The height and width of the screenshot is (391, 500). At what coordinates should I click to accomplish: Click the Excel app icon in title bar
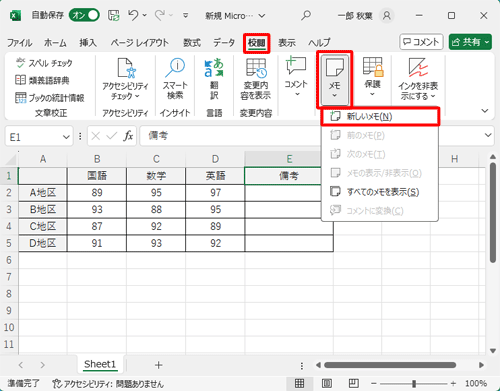pos(15,16)
